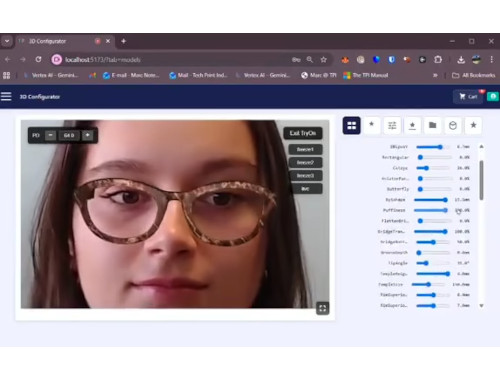Open the 3D cube tab icon
The image size is (500, 380).
[453, 126]
